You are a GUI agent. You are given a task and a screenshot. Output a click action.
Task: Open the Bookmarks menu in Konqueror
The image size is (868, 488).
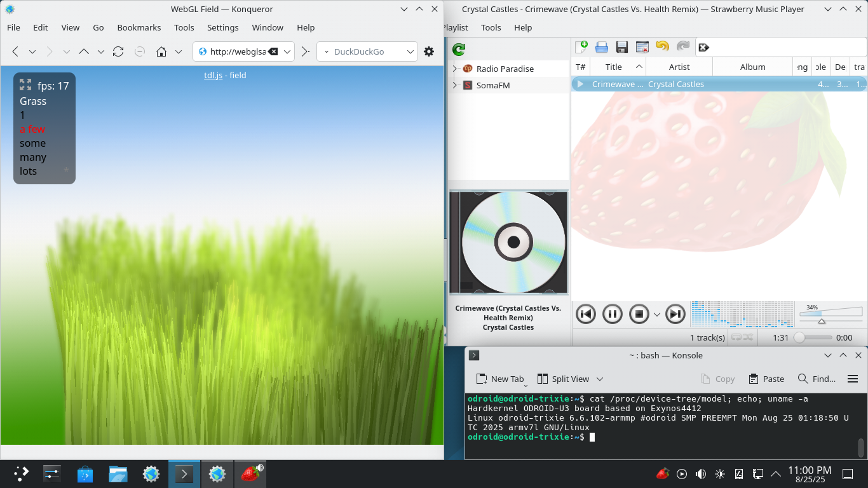[x=139, y=27]
